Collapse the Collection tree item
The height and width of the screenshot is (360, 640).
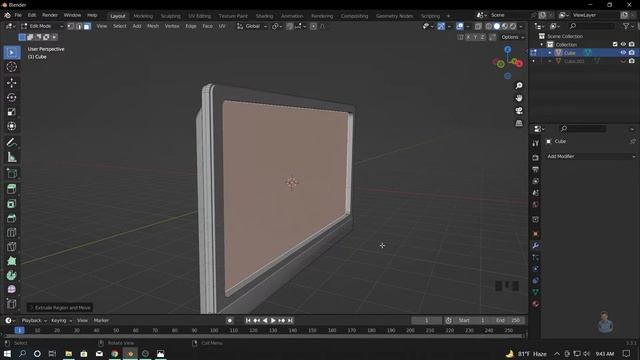coord(542,44)
